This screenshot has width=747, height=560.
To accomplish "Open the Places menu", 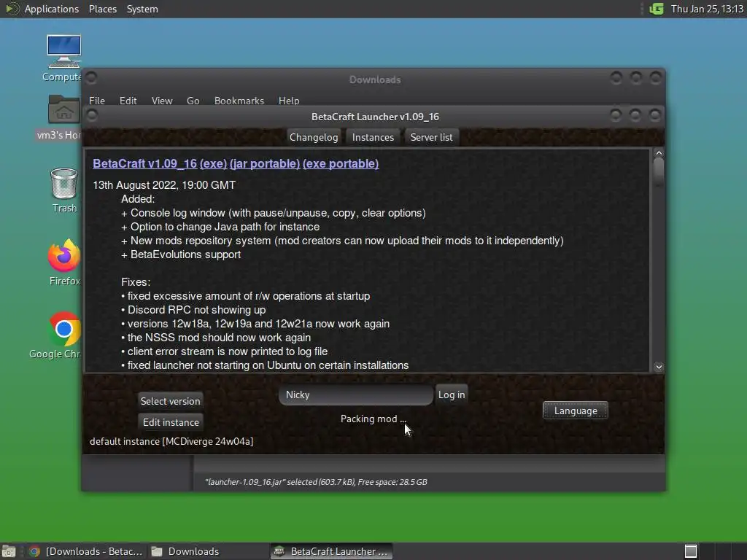I will point(102,9).
